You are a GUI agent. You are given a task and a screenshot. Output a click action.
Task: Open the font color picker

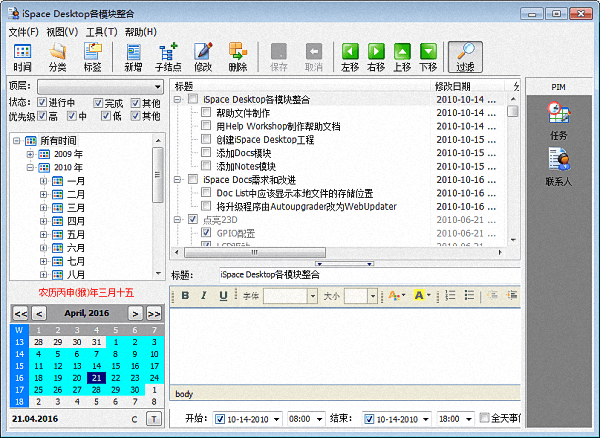pos(396,295)
